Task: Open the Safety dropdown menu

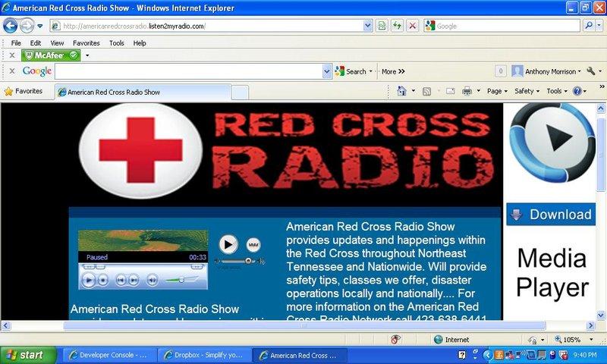Action: 527,91
